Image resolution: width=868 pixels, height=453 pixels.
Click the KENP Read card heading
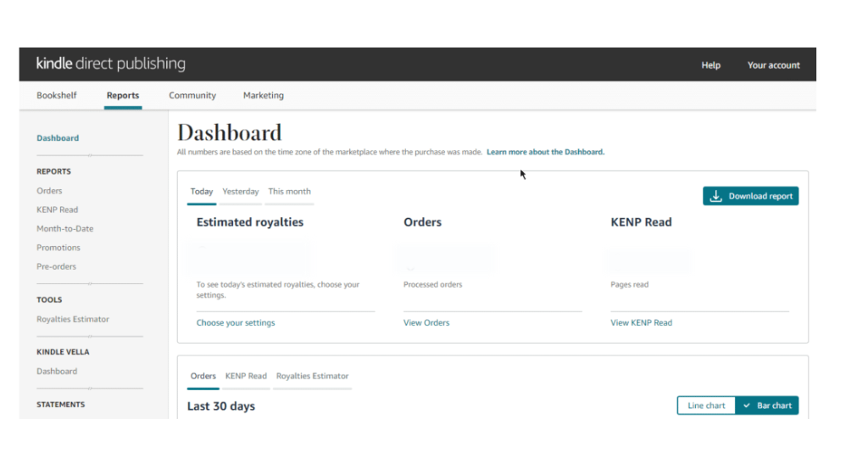point(641,222)
